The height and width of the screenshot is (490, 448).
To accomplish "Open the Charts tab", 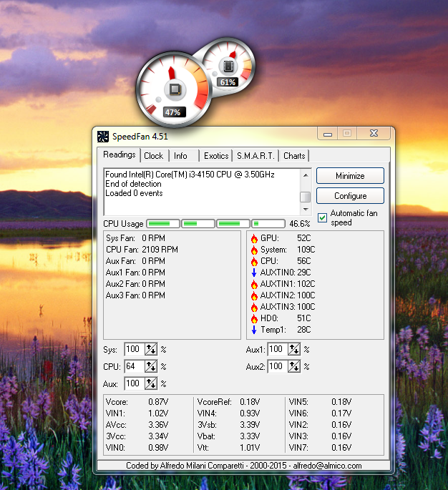I will [x=294, y=156].
